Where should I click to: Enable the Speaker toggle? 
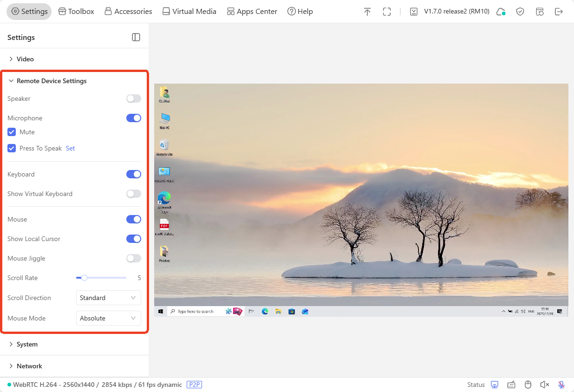(x=134, y=98)
